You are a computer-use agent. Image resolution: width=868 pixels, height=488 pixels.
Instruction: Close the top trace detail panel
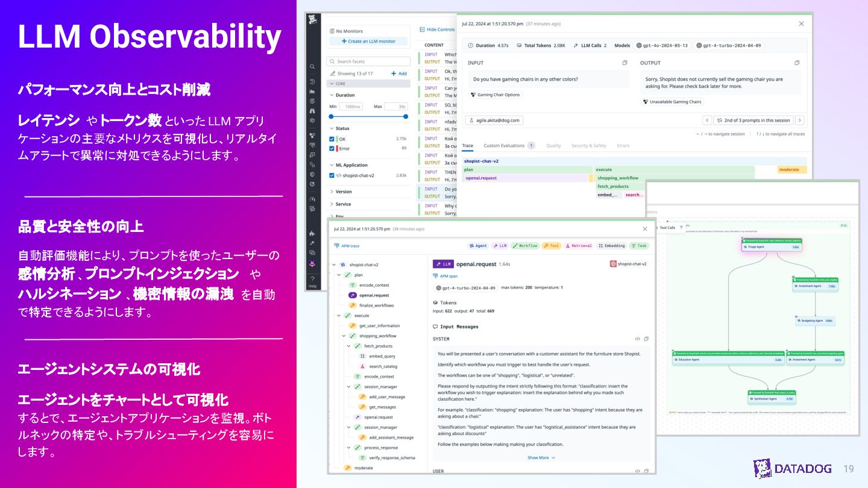tap(801, 24)
